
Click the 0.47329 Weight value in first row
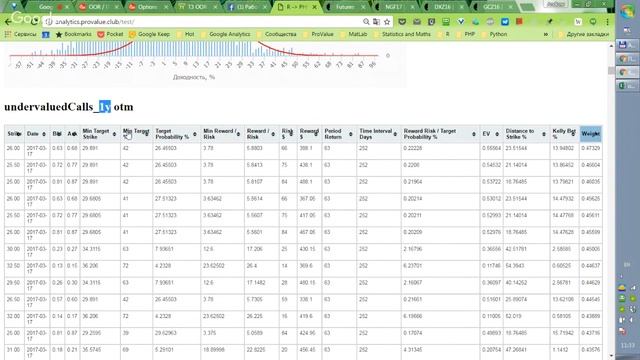point(591,148)
